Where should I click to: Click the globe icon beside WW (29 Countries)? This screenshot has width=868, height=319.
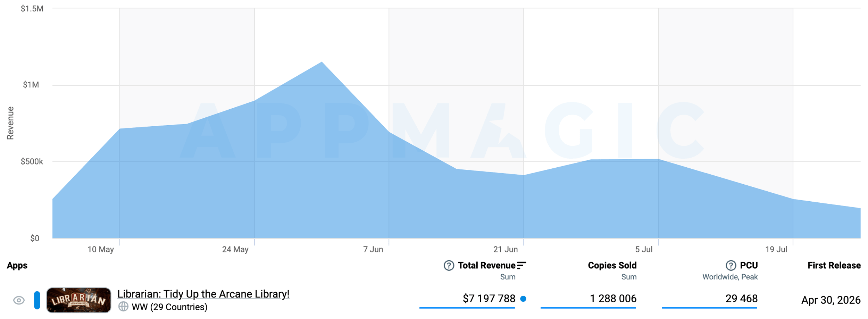point(123,307)
